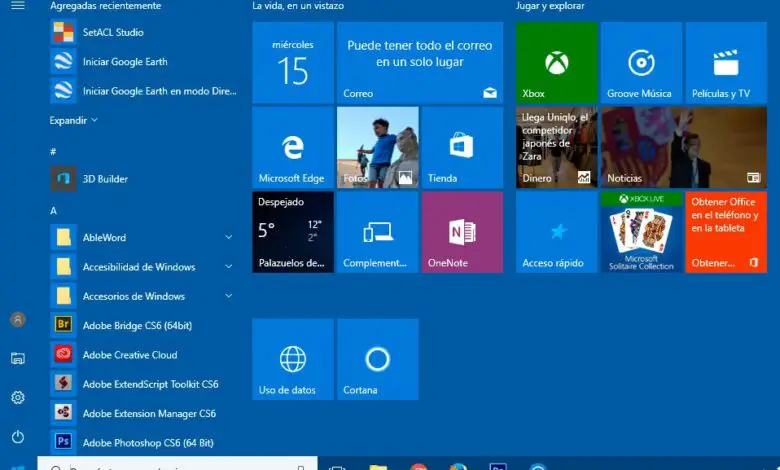Launch Iniciar Google Earth app
780x470 pixels.
[x=143, y=62]
